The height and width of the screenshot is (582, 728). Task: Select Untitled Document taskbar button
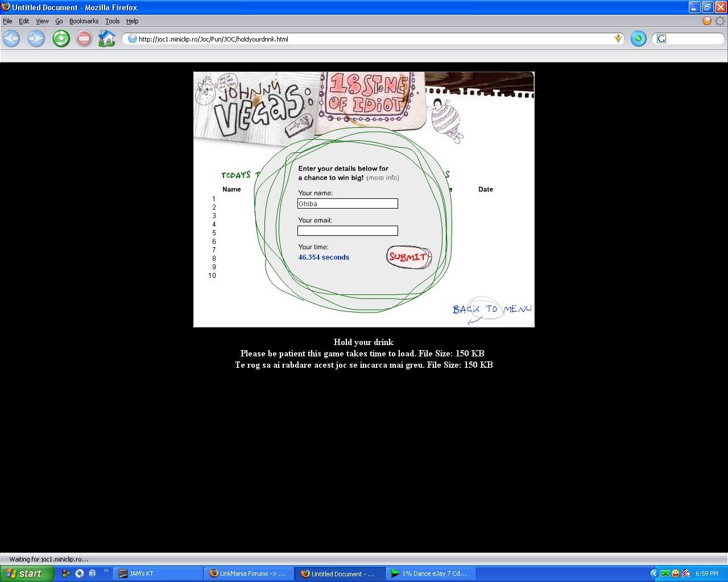(x=340, y=573)
